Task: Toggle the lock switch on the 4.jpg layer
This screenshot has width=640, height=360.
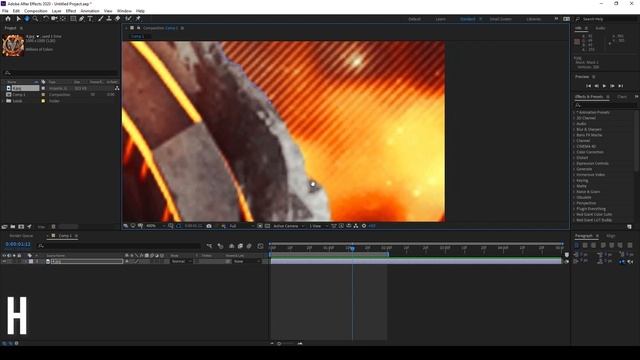Action: click(x=19, y=261)
